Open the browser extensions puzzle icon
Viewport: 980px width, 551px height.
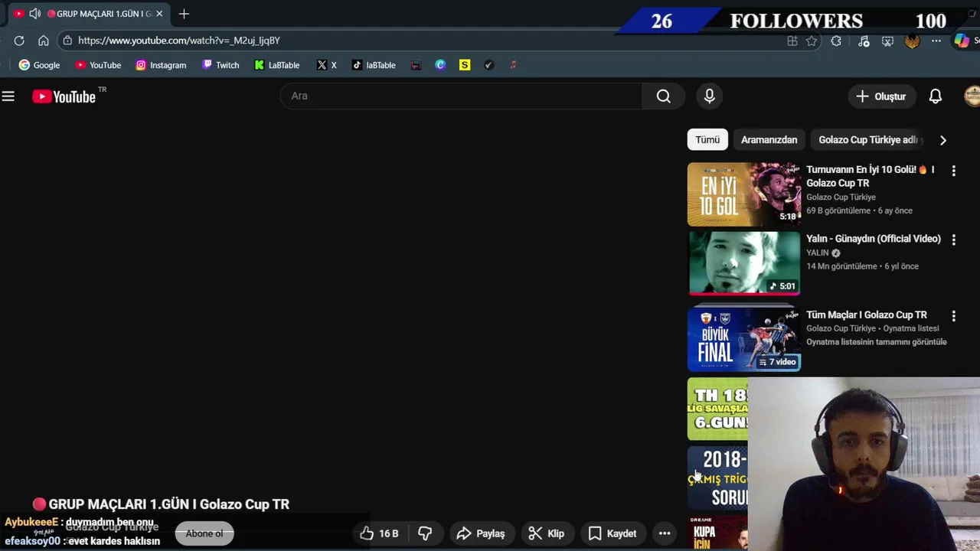pos(836,41)
